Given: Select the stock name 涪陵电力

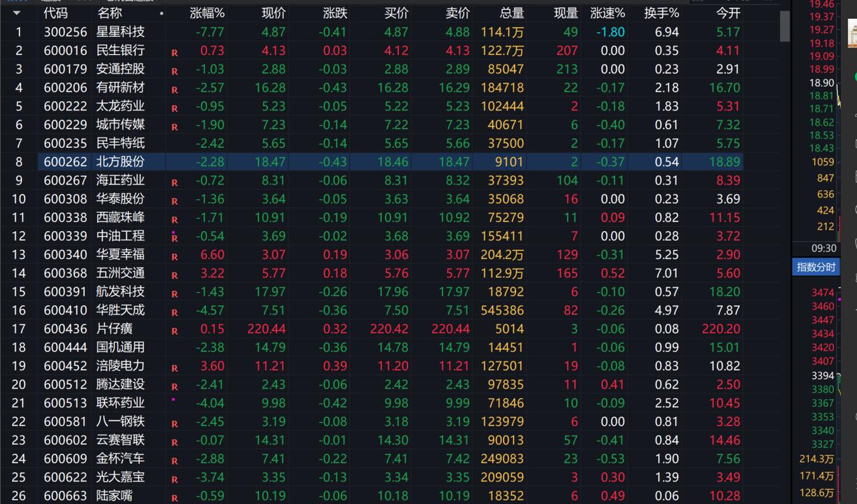Looking at the screenshot, I should pyautogui.click(x=121, y=365).
